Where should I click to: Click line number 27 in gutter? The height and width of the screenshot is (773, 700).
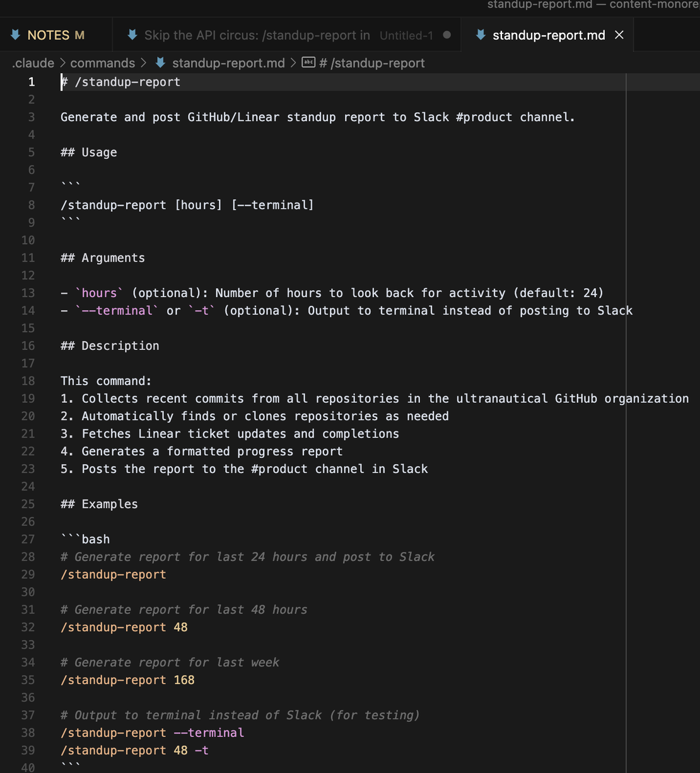click(28, 539)
